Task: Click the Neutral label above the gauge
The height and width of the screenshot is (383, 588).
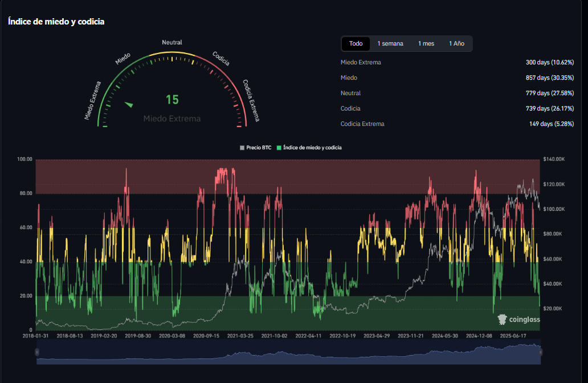Action: (x=172, y=43)
